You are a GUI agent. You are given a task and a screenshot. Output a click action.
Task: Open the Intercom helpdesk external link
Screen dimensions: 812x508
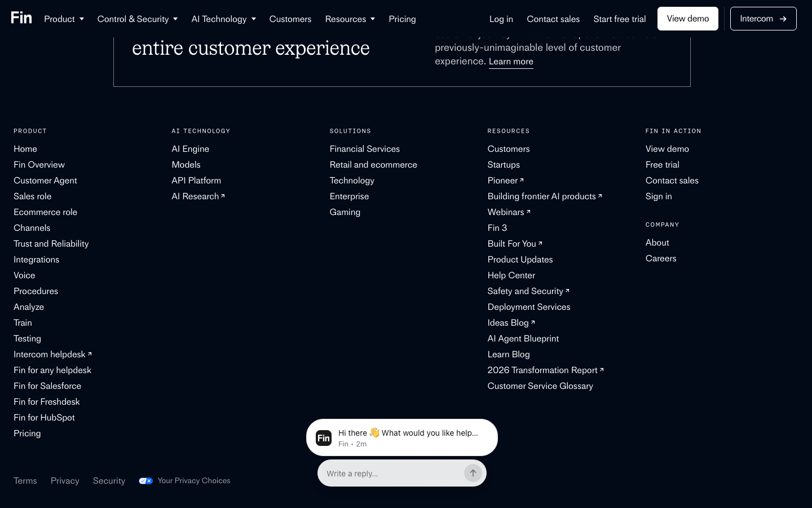point(52,354)
